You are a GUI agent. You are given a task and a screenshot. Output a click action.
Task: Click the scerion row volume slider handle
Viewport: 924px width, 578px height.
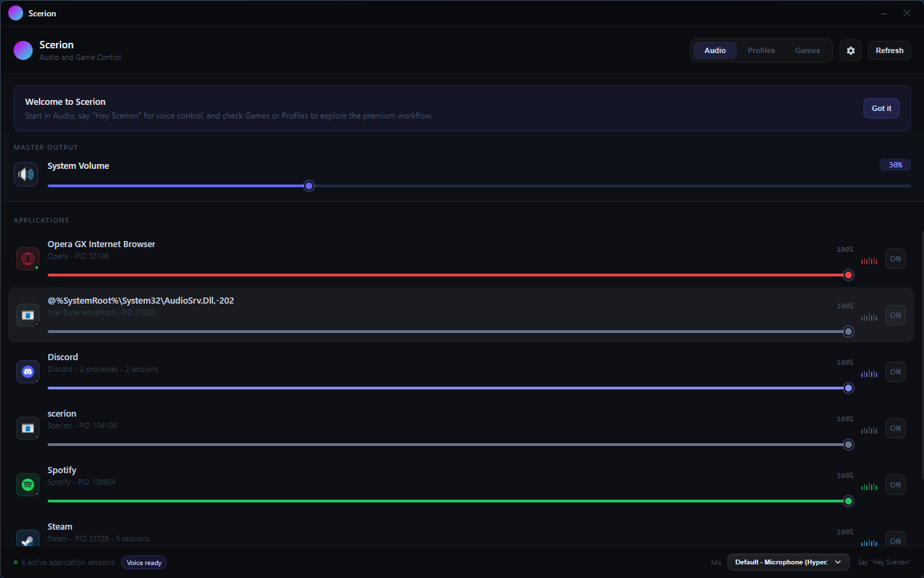point(848,445)
